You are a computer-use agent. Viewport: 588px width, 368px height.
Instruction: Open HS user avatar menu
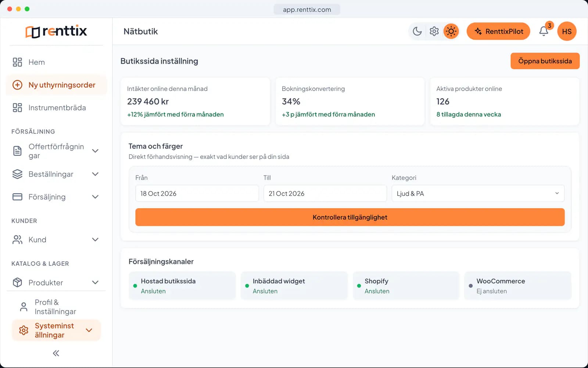click(567, 31)
